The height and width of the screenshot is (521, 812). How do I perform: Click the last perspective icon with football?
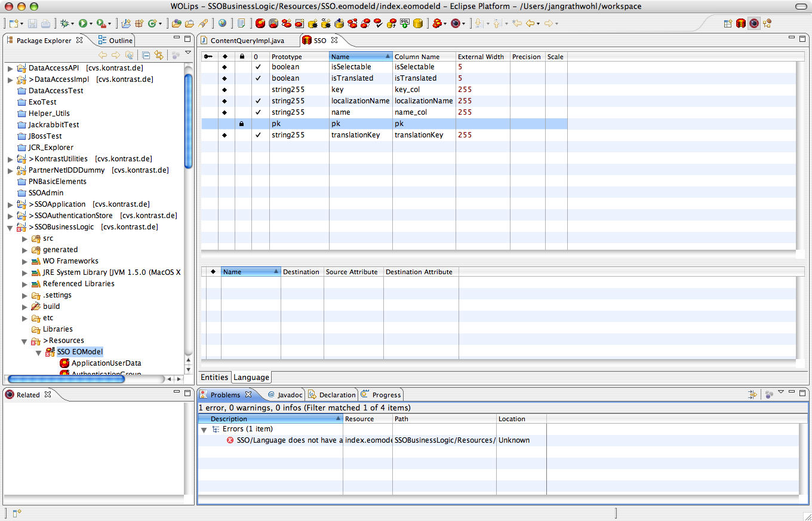coord(767,23)
